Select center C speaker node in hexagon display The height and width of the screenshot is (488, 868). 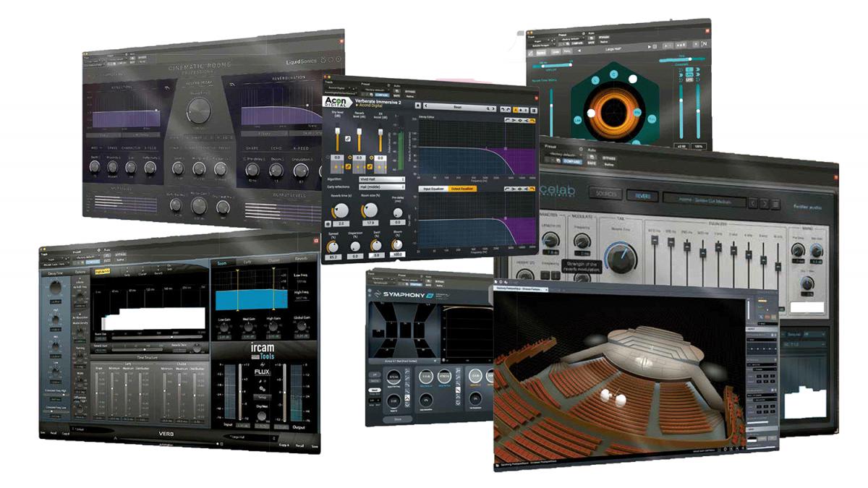pos(614,74)
